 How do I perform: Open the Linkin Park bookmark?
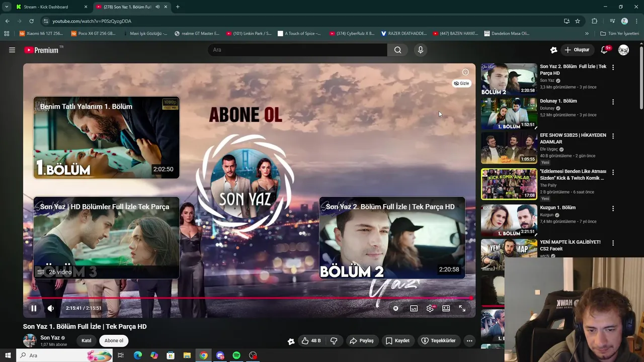click(x=249, y=34)
